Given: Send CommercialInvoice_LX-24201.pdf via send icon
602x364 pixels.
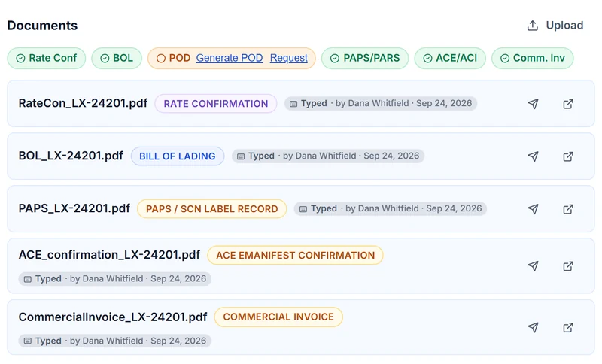Looking at the screenshot, I should pyautogui.click(x=533, y=327).
